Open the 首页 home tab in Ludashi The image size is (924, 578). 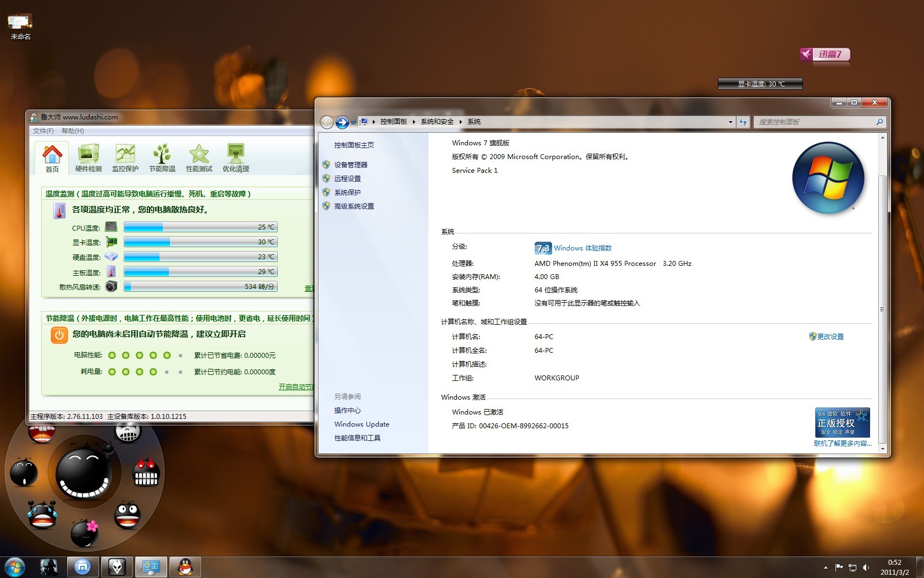tap(52, 158)
